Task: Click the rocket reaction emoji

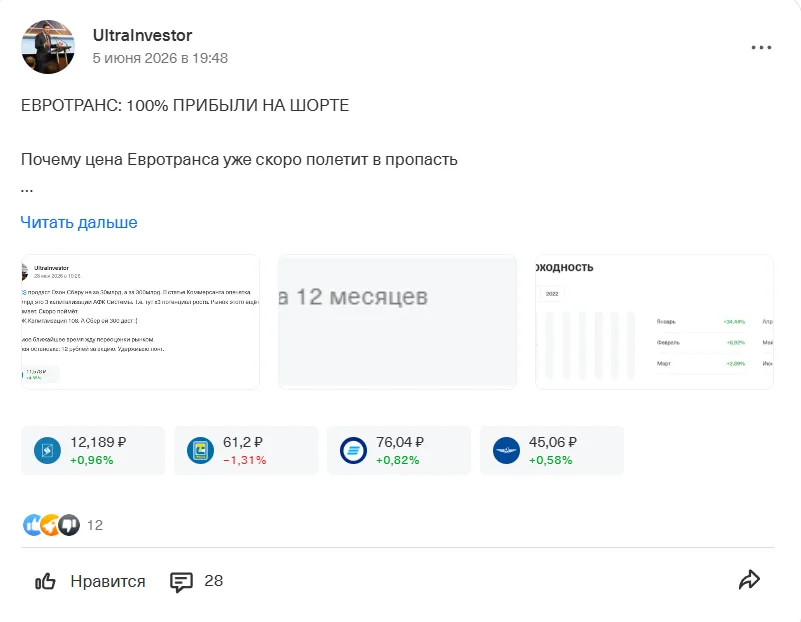Action: click(51, 524)
